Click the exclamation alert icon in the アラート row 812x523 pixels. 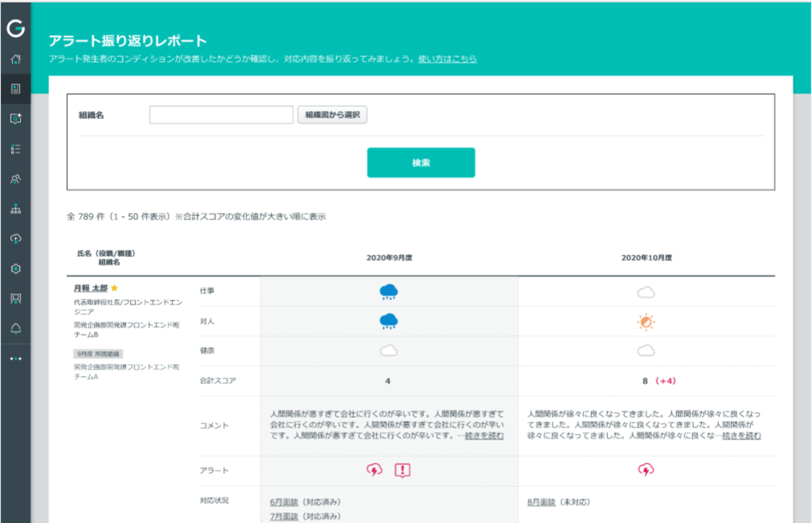[402, 470]
